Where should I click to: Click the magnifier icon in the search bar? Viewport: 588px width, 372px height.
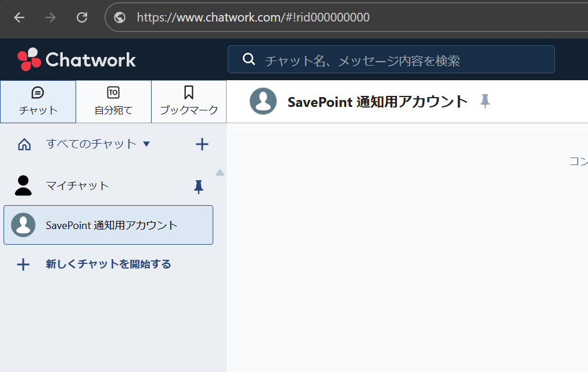coord(249,59)
